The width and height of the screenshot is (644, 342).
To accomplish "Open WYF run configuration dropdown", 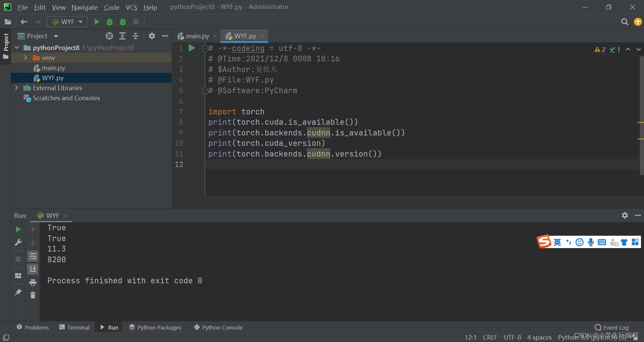I will point(67,22).
